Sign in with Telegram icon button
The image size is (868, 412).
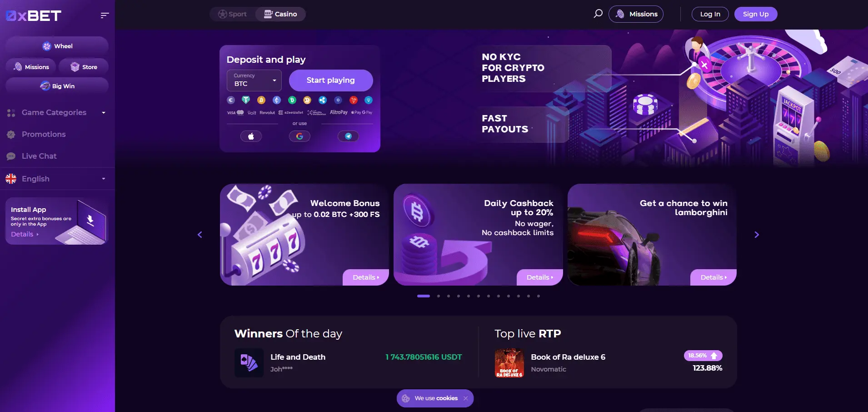tap(348, 136)
